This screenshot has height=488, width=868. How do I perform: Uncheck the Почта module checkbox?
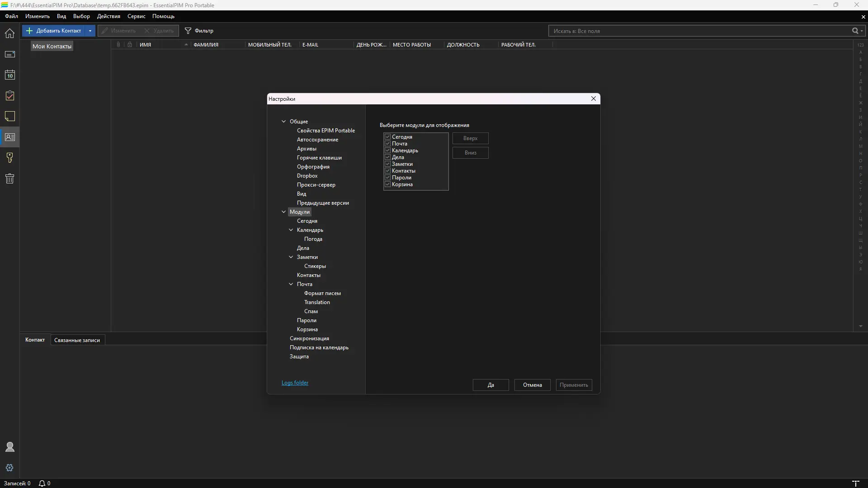coord(387,144)
